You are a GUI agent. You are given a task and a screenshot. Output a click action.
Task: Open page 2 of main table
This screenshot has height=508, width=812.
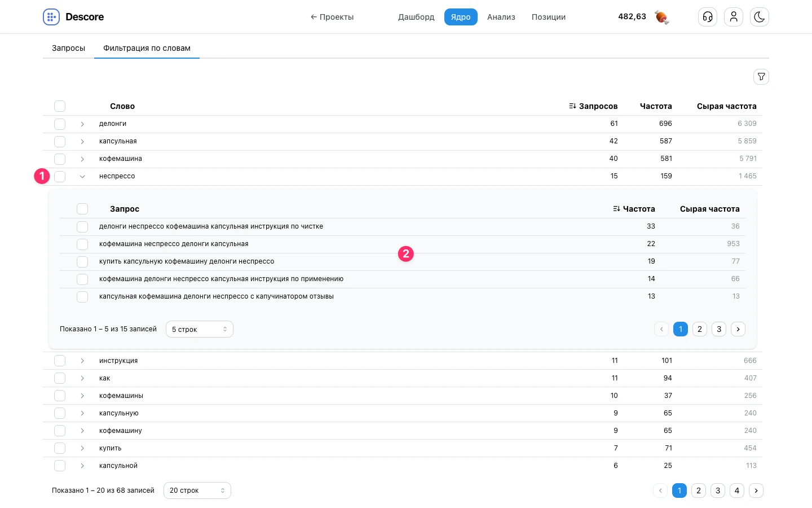point(699,491)
